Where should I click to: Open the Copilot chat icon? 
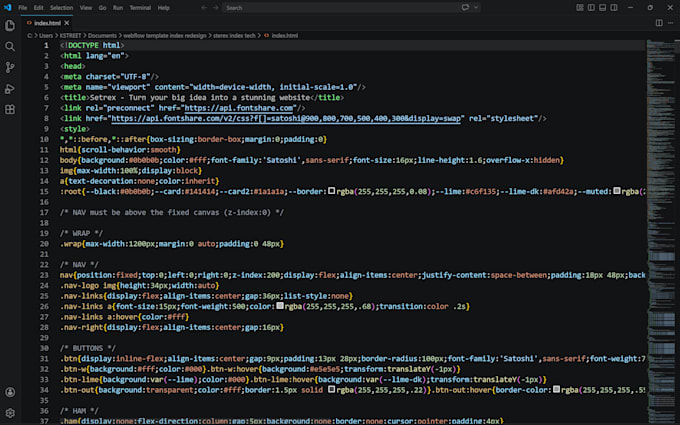click(x=465, y=7)
